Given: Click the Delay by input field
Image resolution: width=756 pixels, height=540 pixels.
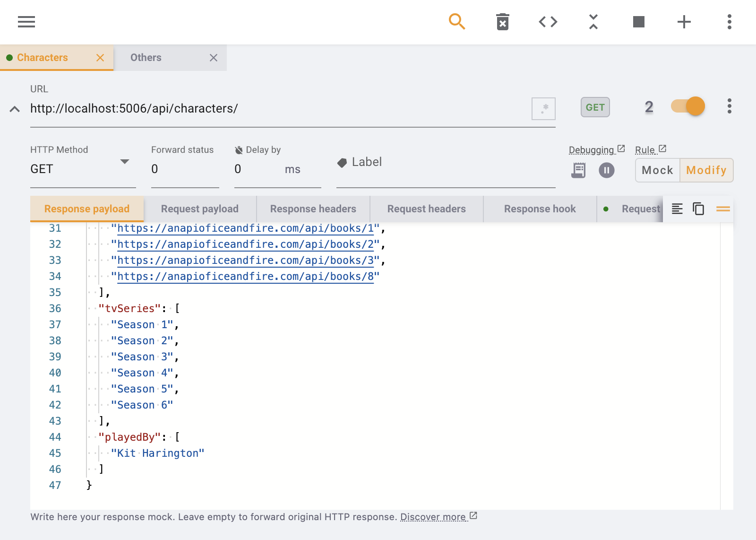Looking at the screenshot, I should 258,169.
